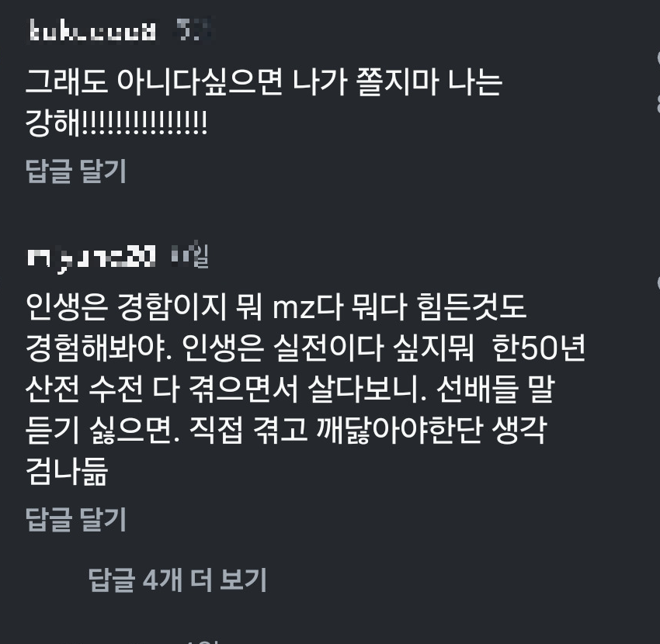660x644 pixels.
Task: Click the 일 timestamp beside the second username
Action: [190, 256]
